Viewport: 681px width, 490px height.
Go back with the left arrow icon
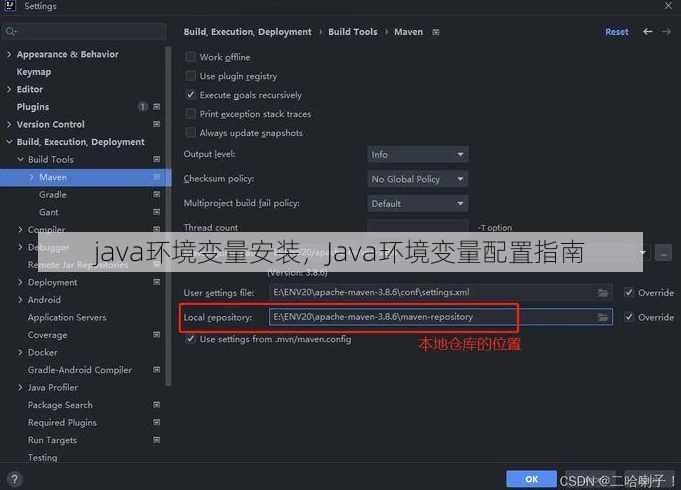tap(648, 32)
